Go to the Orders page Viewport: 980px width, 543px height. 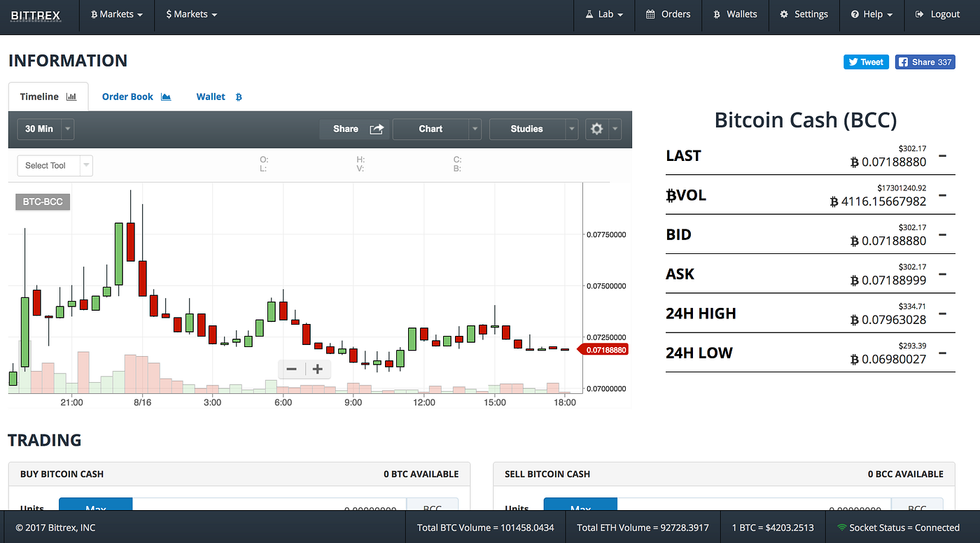pos(668,15)
